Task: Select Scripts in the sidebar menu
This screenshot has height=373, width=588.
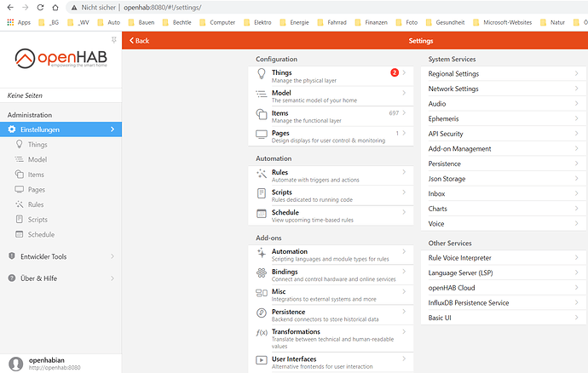Action: pos(61,220)
